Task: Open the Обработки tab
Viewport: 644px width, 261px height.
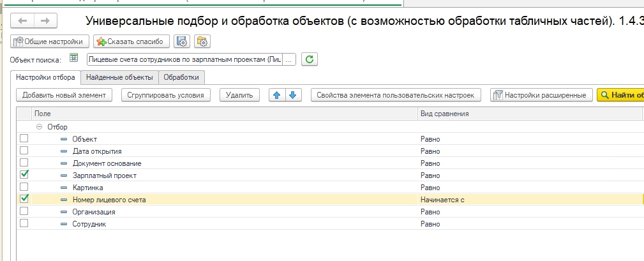Action: [x=181, y=77]
